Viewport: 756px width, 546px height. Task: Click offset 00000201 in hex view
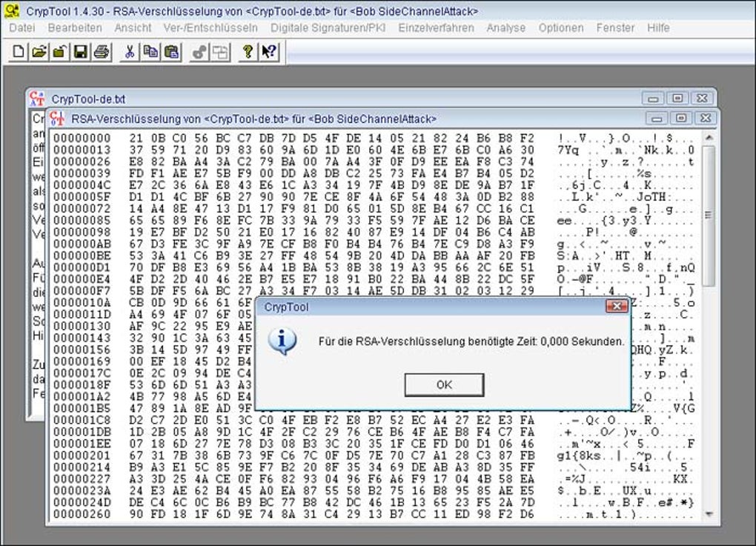pyautogui.click(x=82, y=455)
